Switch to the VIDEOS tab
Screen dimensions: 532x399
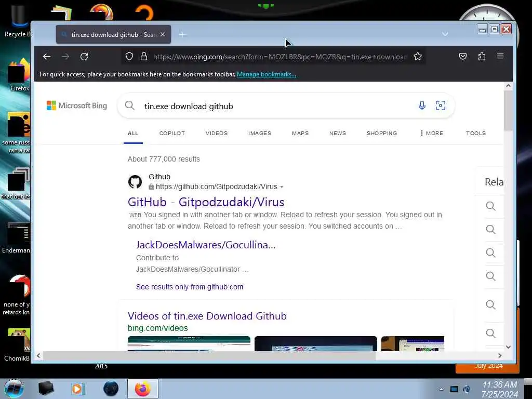217,134
